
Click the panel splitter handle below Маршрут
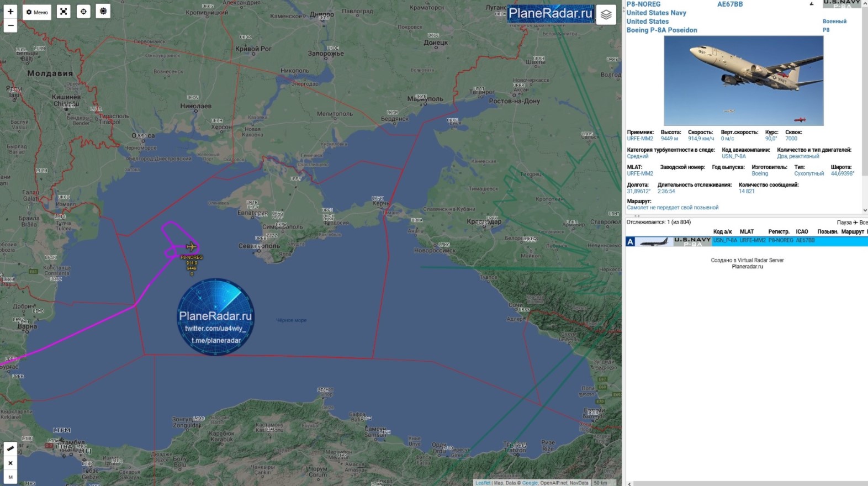(x=637, y=216)
